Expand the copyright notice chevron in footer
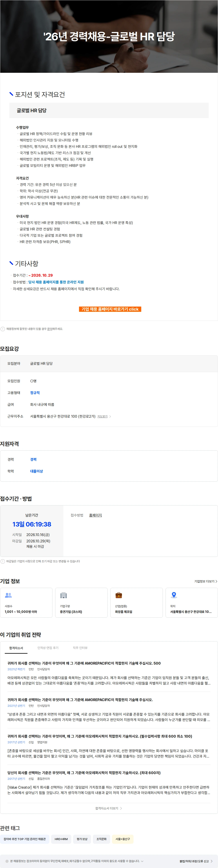The height and width of the screenshot is (868, 218). pos(142,861)
